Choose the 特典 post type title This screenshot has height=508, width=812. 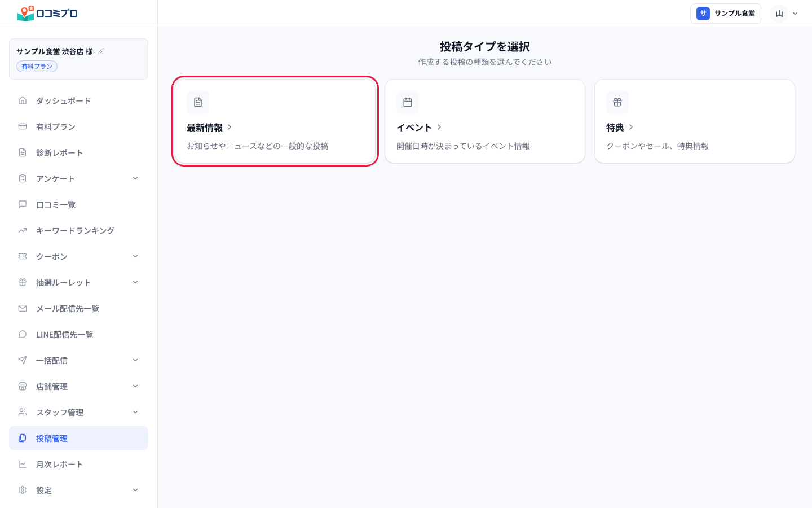(x=615, y=128)
